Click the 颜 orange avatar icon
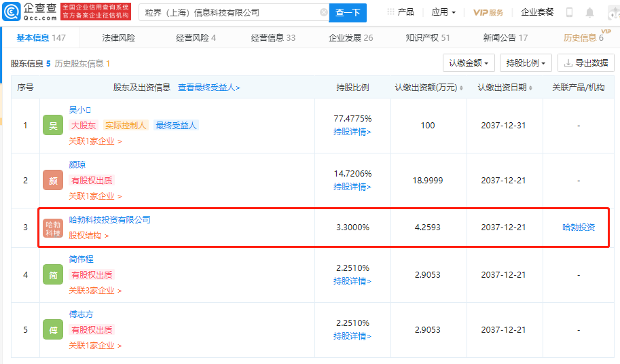Screen dimensions: 620x364 [x=53, y=180]
